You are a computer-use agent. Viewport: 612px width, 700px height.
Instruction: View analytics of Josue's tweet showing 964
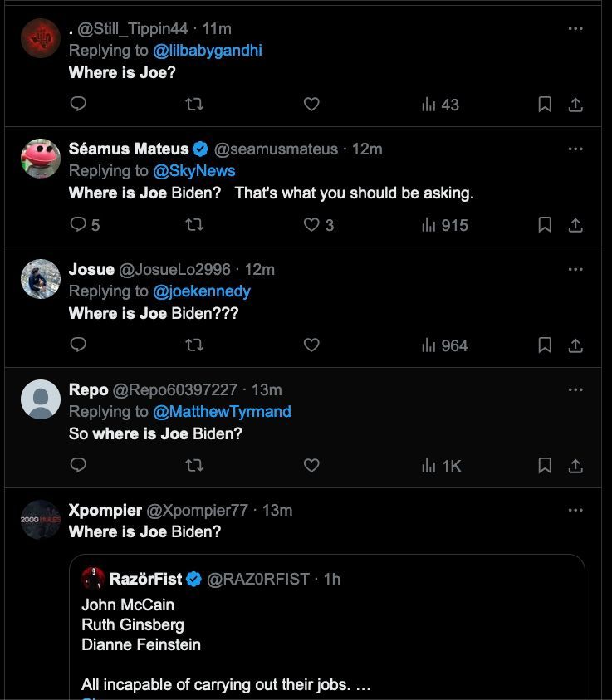[x=445, y=345]
